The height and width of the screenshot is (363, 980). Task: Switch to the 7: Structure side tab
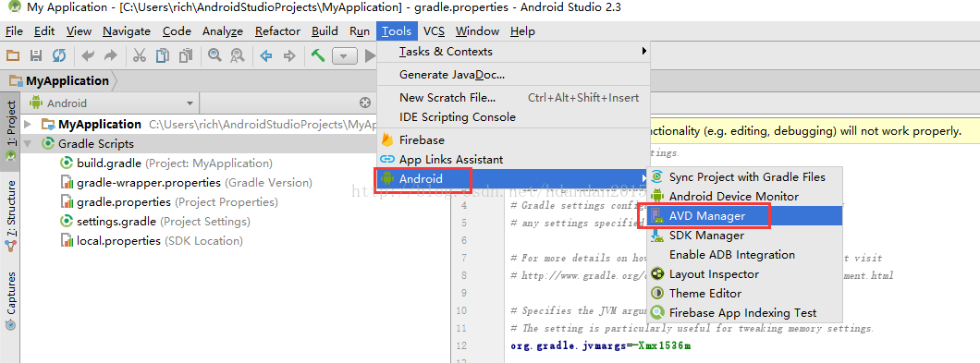[x=10, y=216]
